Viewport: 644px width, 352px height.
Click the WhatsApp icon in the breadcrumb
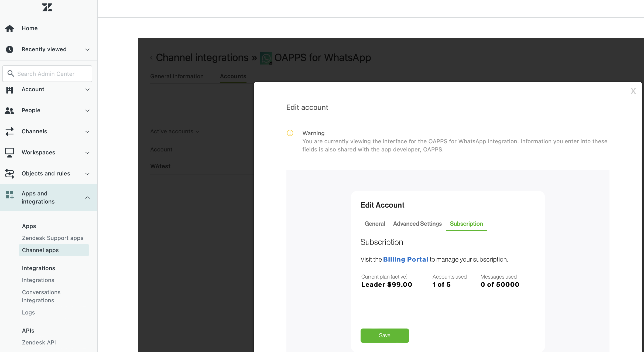click(x=266, y=58)
